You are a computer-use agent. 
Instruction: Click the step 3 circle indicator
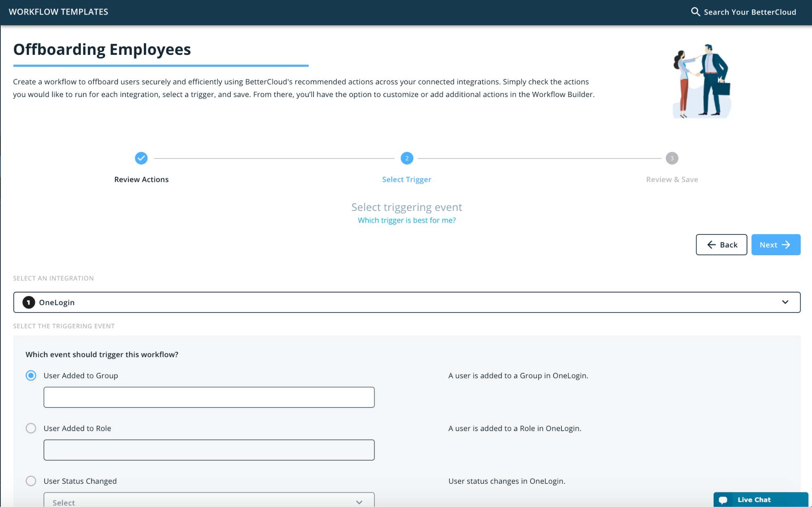click(672, 158)
